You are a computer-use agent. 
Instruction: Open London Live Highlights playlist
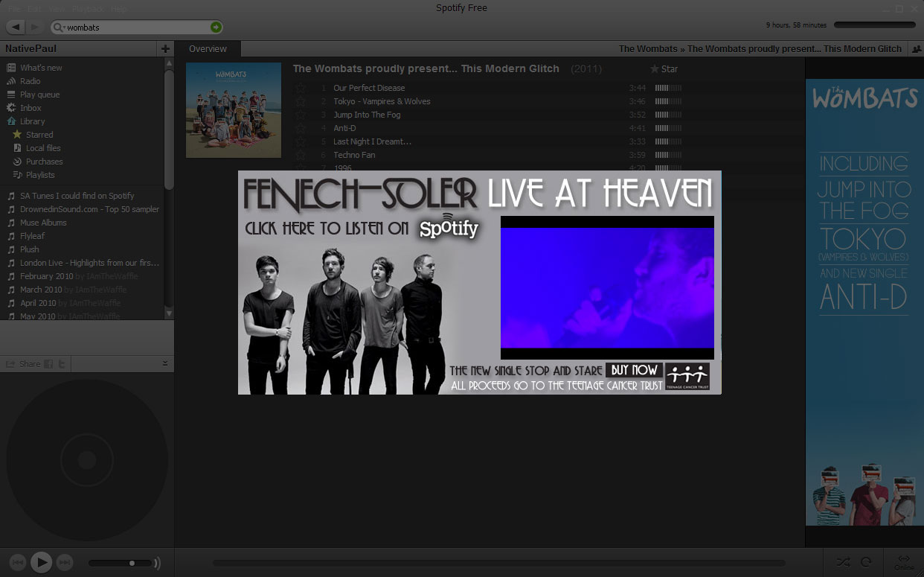click(89, 263)
